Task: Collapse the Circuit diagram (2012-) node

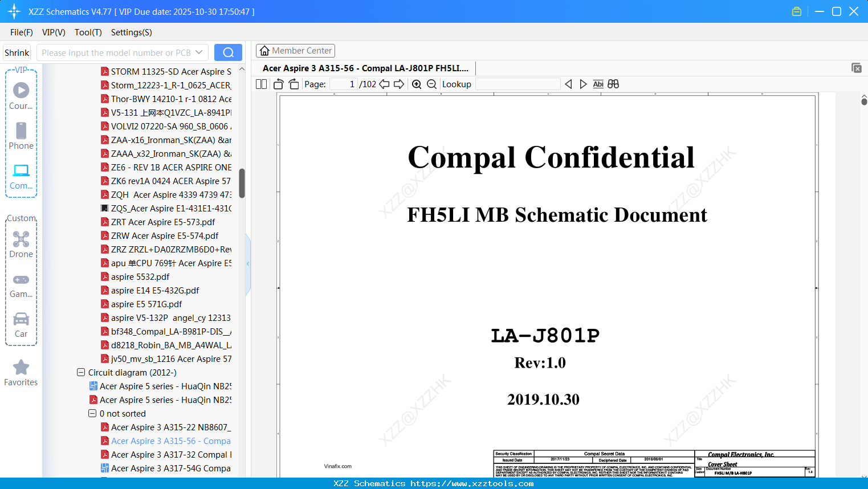Action: coord(81,373)
